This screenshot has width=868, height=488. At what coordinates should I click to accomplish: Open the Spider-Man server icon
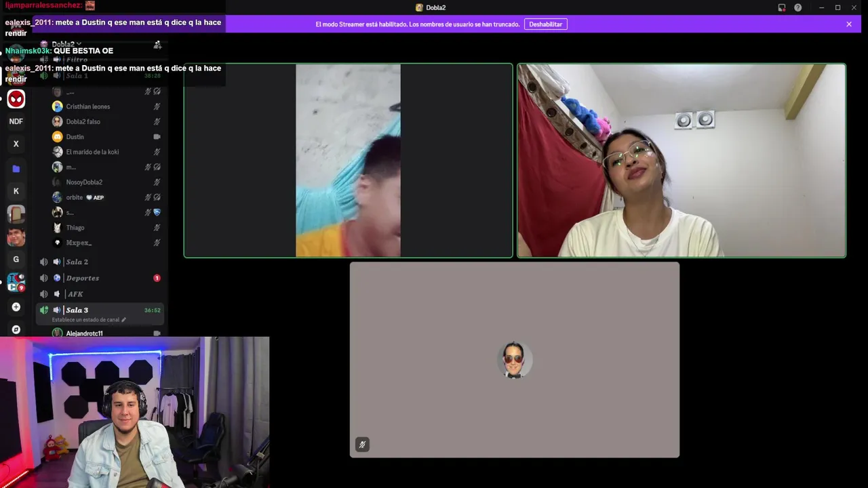[16, 99]
